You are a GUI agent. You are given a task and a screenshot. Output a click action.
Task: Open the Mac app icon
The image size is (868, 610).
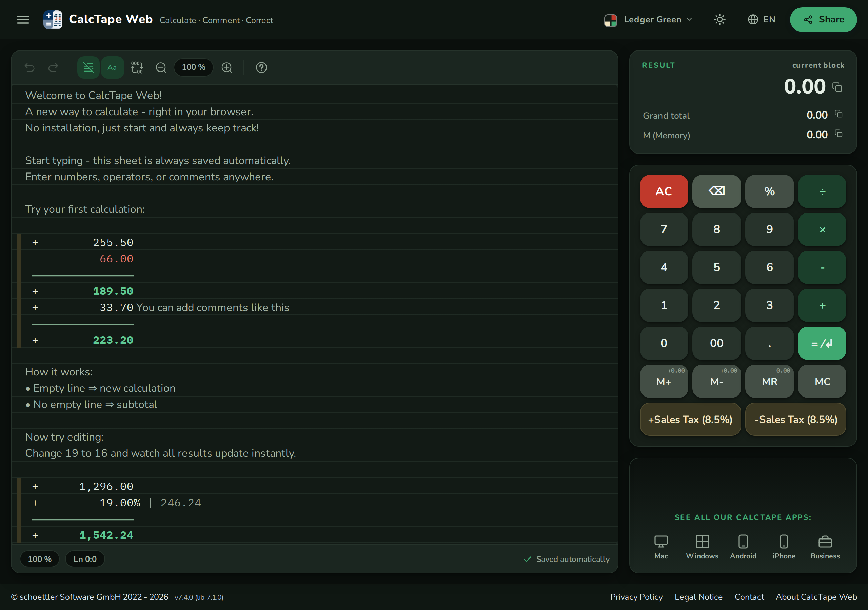point(661,547)
